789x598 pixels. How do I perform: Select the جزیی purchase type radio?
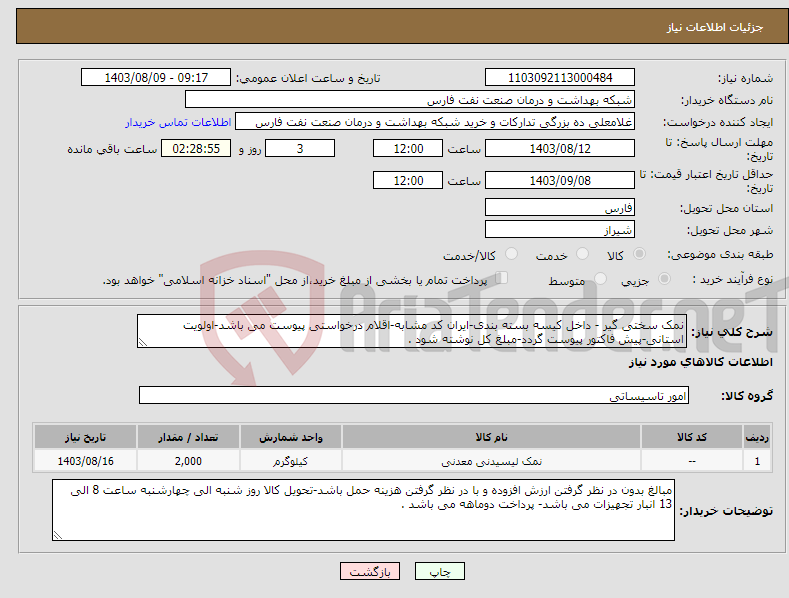pos(664,278)
